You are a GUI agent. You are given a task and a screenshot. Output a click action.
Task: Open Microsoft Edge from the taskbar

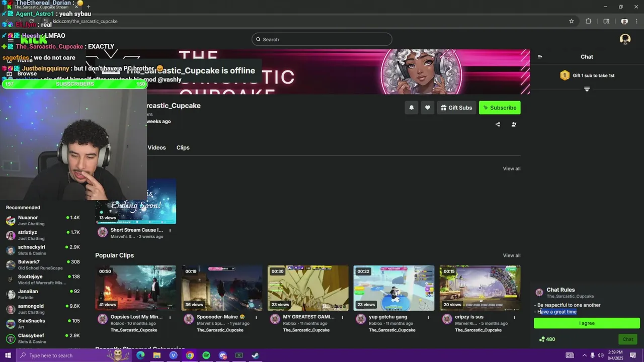click(x=140, y=355)
